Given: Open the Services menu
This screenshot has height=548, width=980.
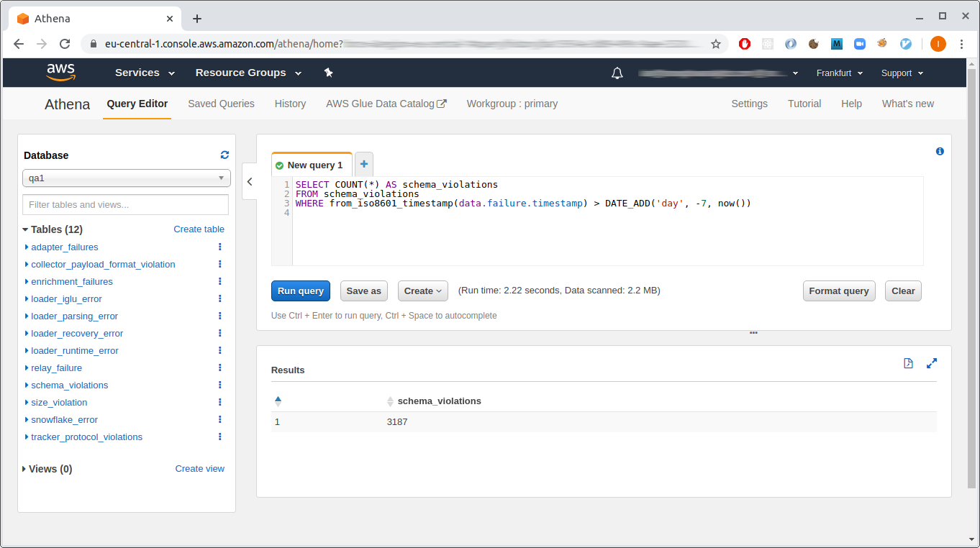Looking at the screenshot, I should [x=145, y=73].
